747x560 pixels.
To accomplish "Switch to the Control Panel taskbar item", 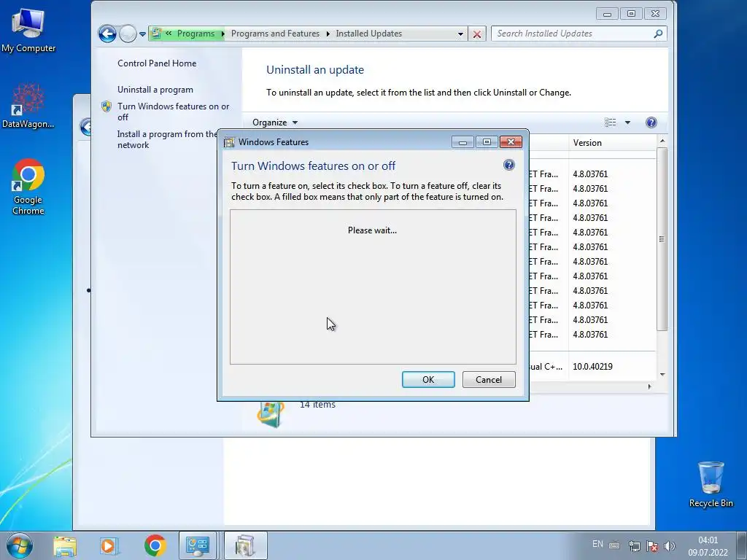I will pos(198,545).
